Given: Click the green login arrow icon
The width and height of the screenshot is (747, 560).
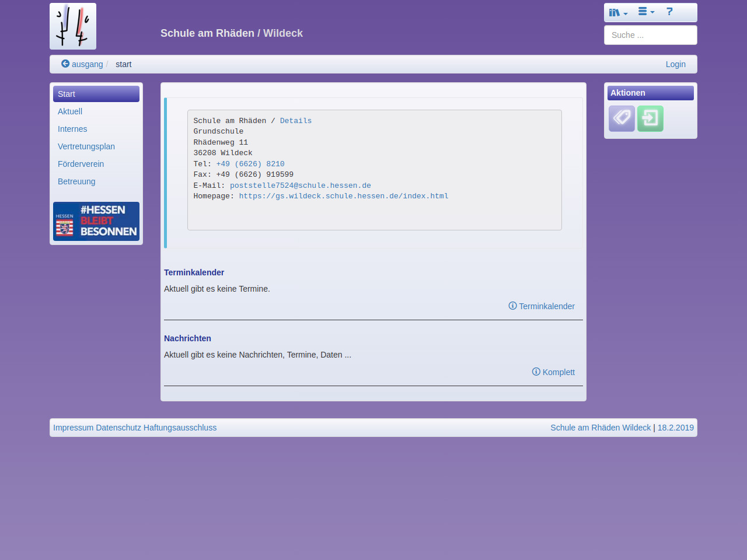Looking at the screenshot, I should 650,118.
